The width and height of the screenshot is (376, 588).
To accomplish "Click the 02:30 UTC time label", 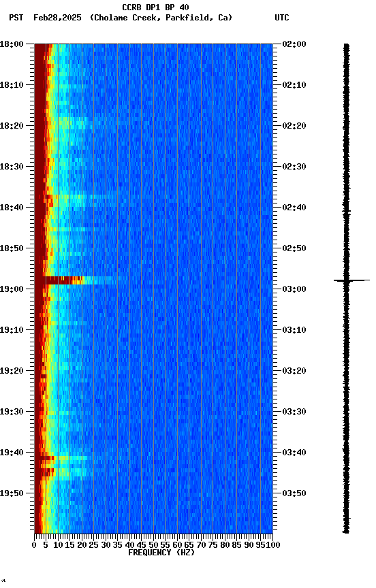I will 294,167.
